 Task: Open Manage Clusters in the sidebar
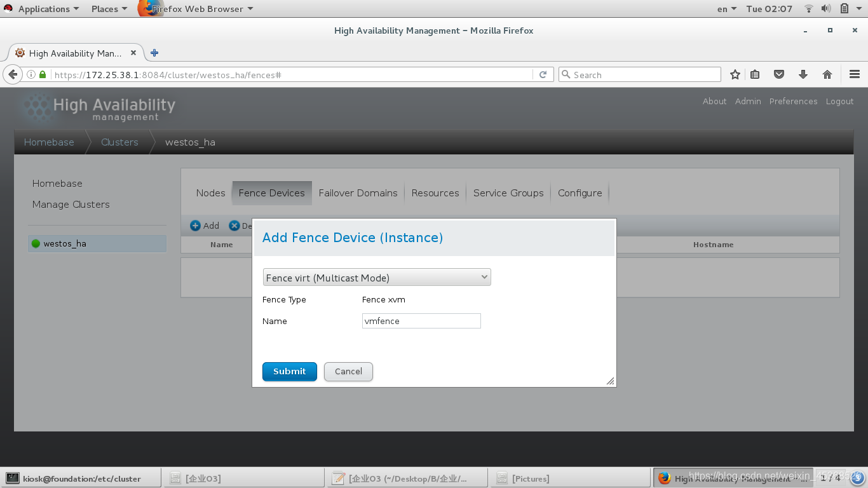71,205
